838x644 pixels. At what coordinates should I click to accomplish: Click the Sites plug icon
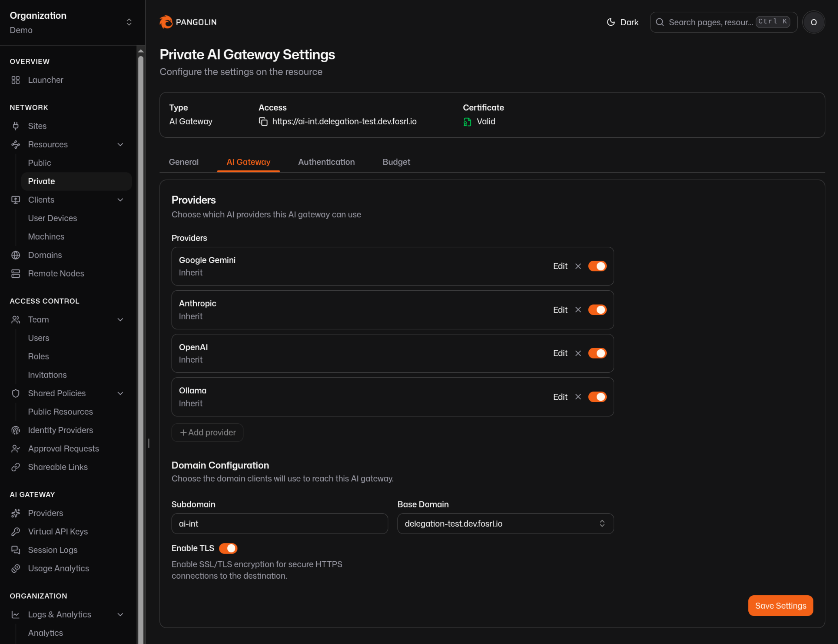15,126
